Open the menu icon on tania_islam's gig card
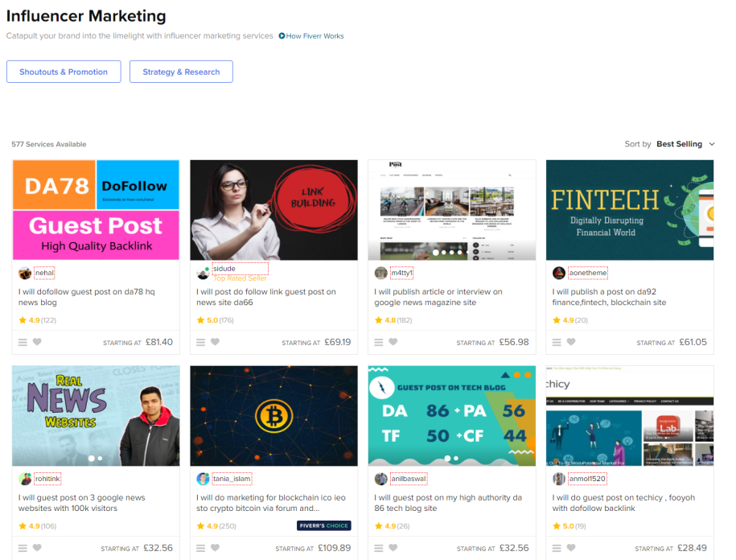Image resolution: width=736 pixels, height=560 pixels. (200, 548)
